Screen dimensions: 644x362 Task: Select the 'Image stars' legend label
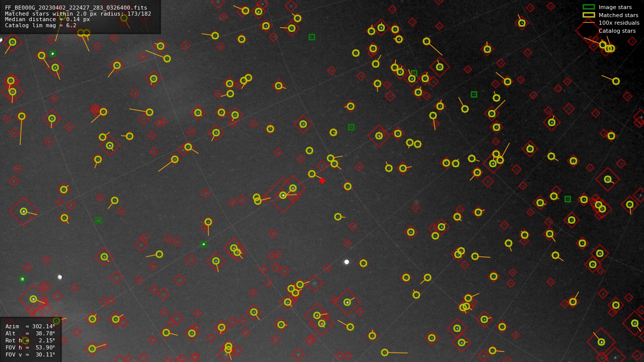(615, 7)
